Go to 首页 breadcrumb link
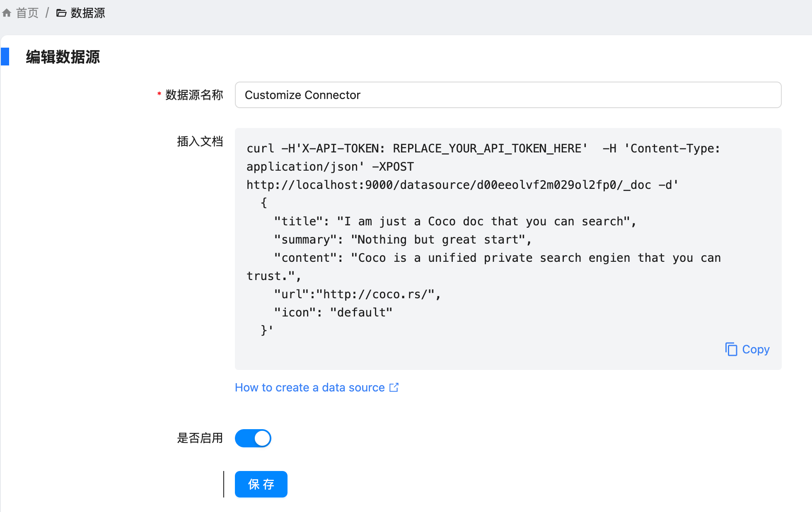The image size is (812, 512). pyautogui.click(x=27, y=13)
